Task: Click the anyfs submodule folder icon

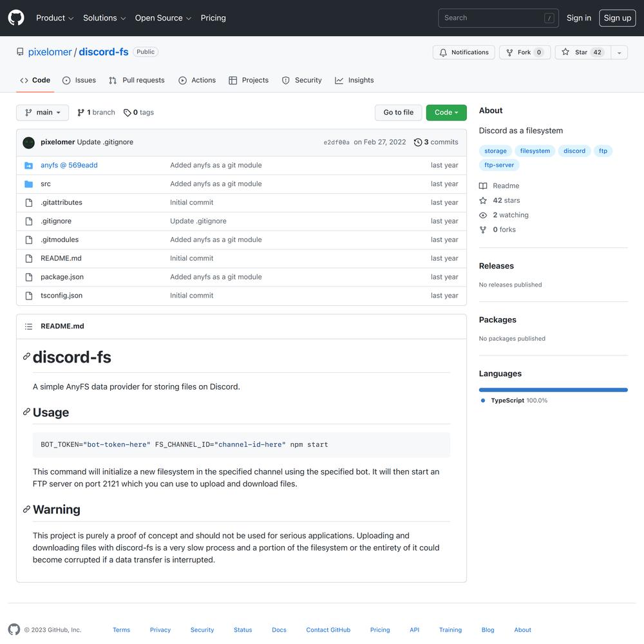Action: point(29,166)
